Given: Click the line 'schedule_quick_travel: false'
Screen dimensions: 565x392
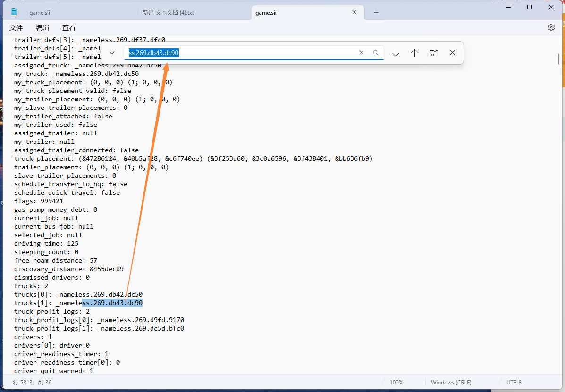Looking at the screenshot, I should coord(67,192).
